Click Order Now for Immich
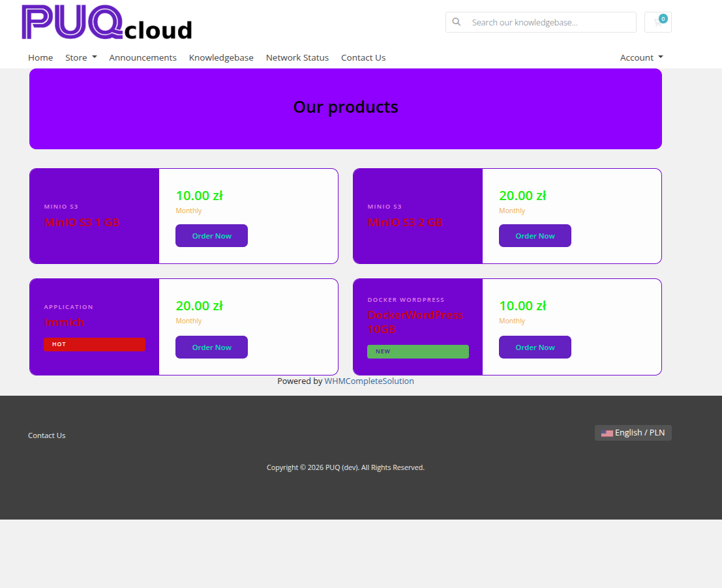This screenshot has width=722, height=588. (211, 347)
